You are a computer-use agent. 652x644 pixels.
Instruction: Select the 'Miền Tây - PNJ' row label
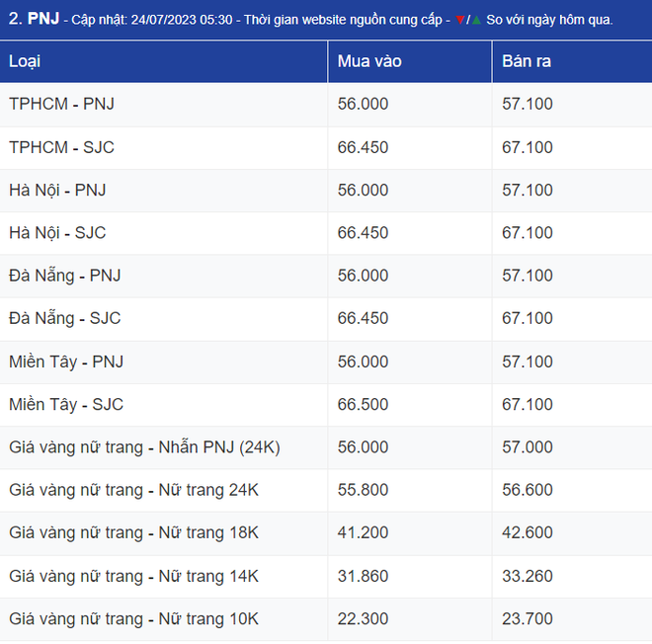coord(66,362)
